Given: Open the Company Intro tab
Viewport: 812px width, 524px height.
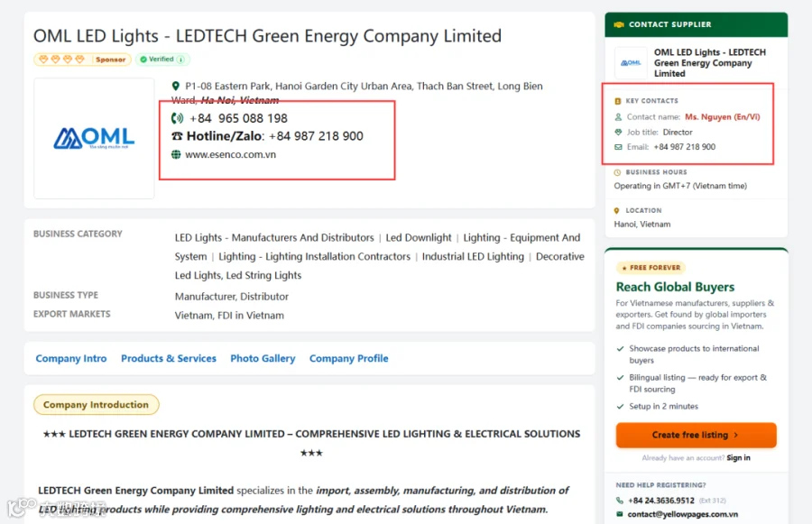Looking at the screenshot, I should pyautogui.click(x=71, y=358).
